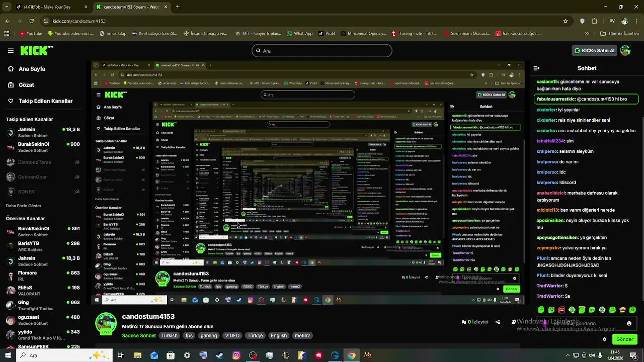Open recommended channel EliEsS VALORANT
The height and width of the screenshot is (362, 644).
click(43, 291)
